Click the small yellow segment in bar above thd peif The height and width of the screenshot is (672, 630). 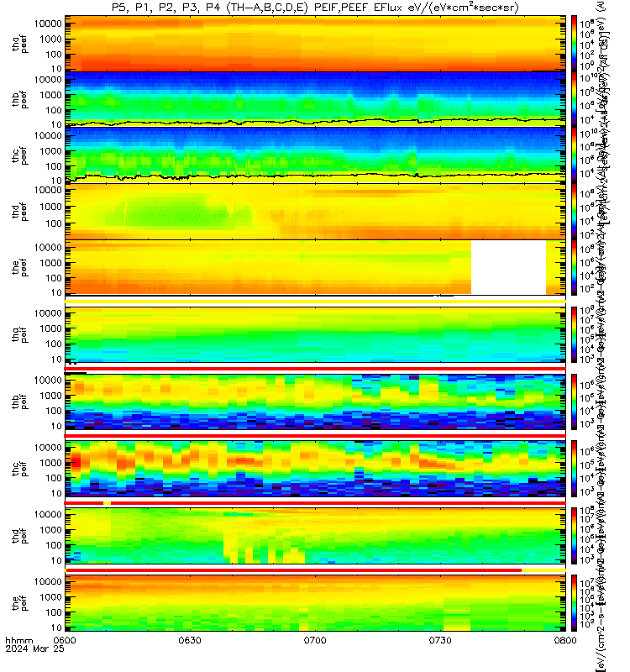108,502
